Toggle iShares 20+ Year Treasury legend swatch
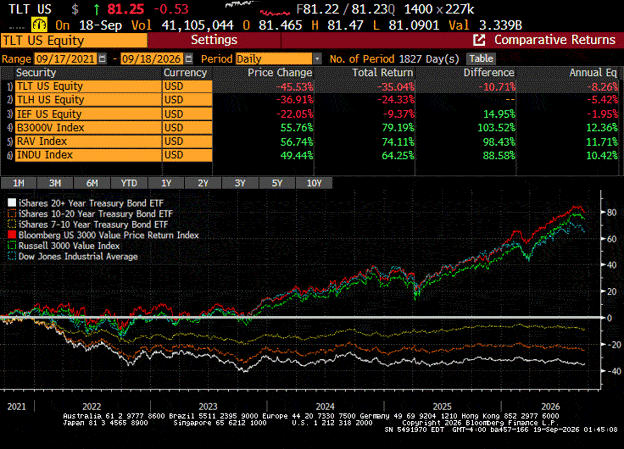This screenshot has height=449, width=624. (12, 203)
